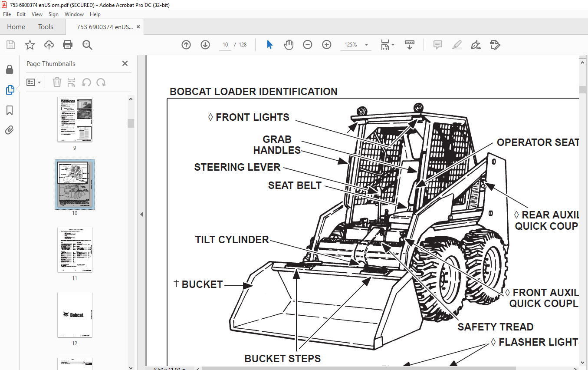Viewport: 588px width, 370px height.
Task: Go to next page arrow
Action: [205, 45]
